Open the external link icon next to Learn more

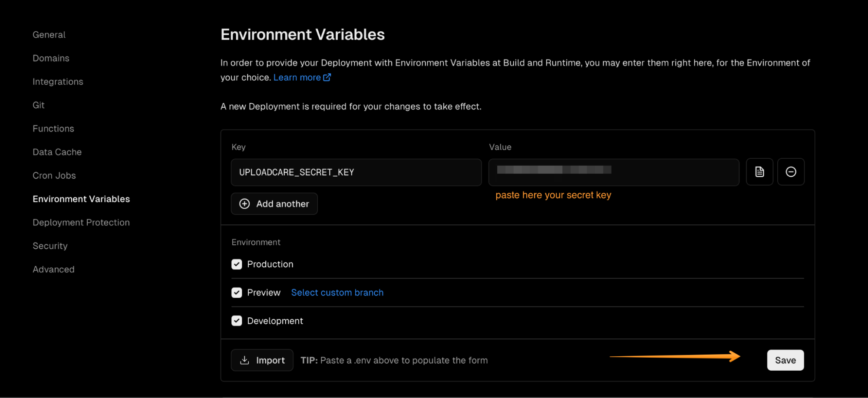pyautogui.click(x=327, y=77)
